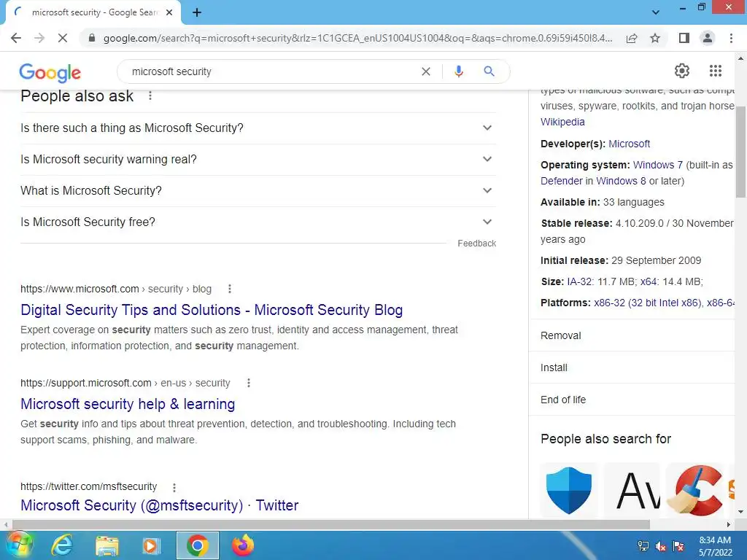Screen dimensions: 747x560
Task: Click Feedback under People also ask
Action: click(x=476, y=244)
